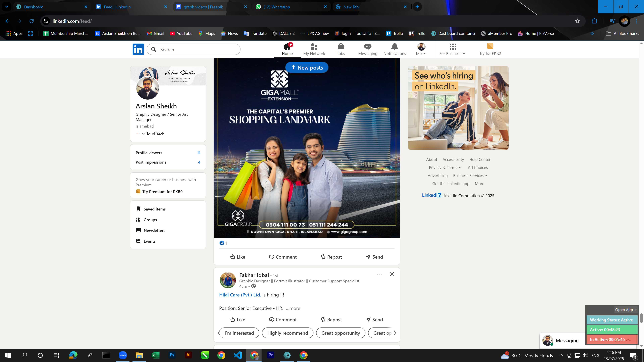644x362 pixels.
Task: Show previous quick reply suggestions arrow
Action: tap(219, 333)
